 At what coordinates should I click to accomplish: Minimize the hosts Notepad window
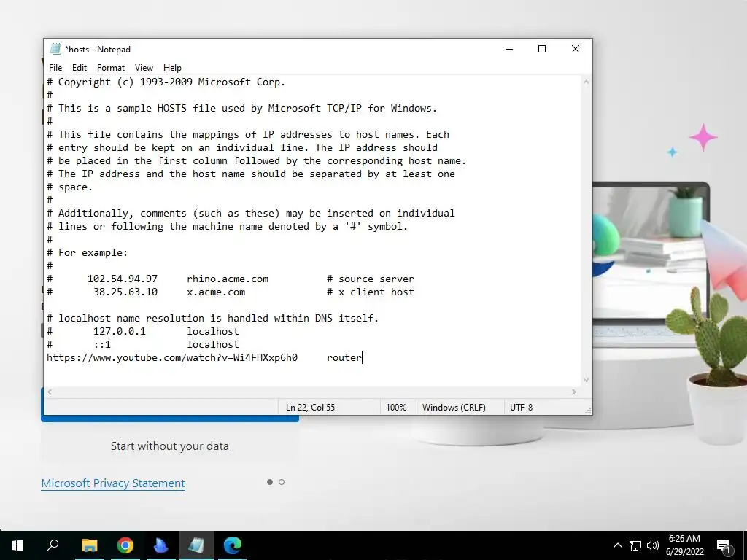click(x=509, y=49)
